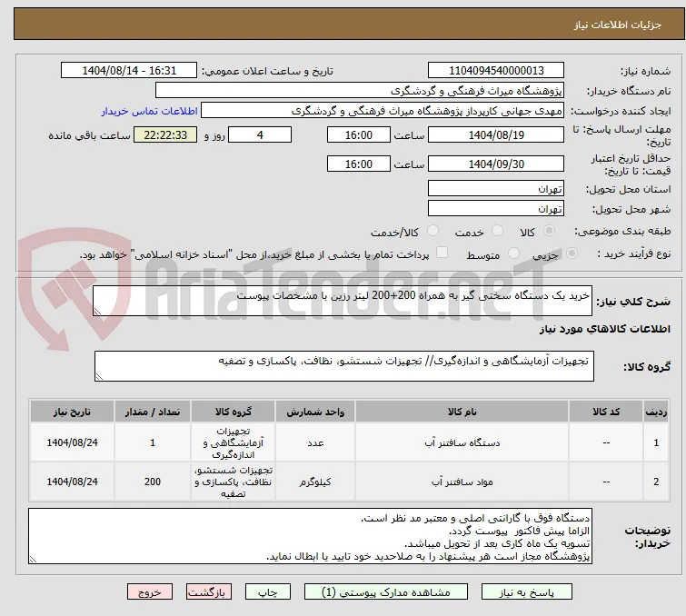
Task: Open the اطلاعات تماس خریدار link
Action: pos(150,111)
